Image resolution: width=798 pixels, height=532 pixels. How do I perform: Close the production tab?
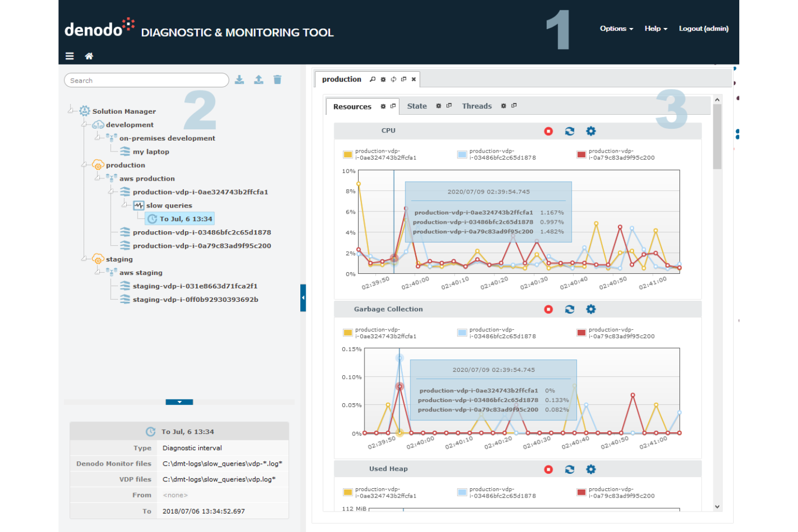pos(414,79)
